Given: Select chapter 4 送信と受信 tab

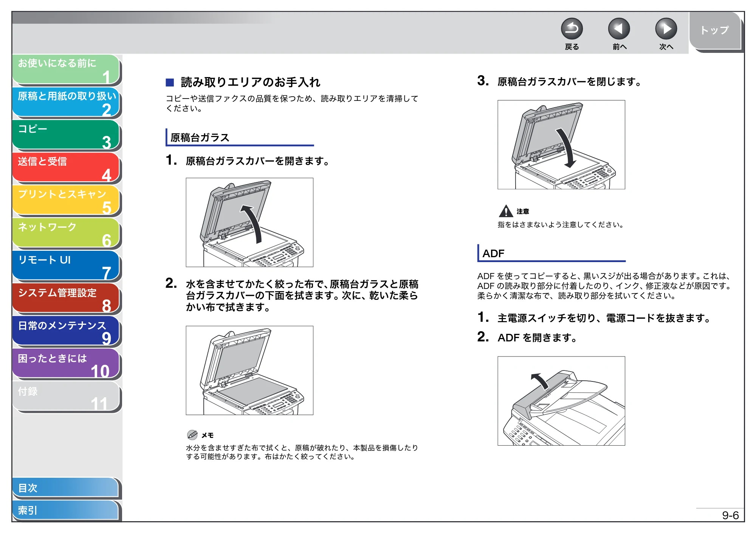Looking at the screenshot, I should point(66,168).
